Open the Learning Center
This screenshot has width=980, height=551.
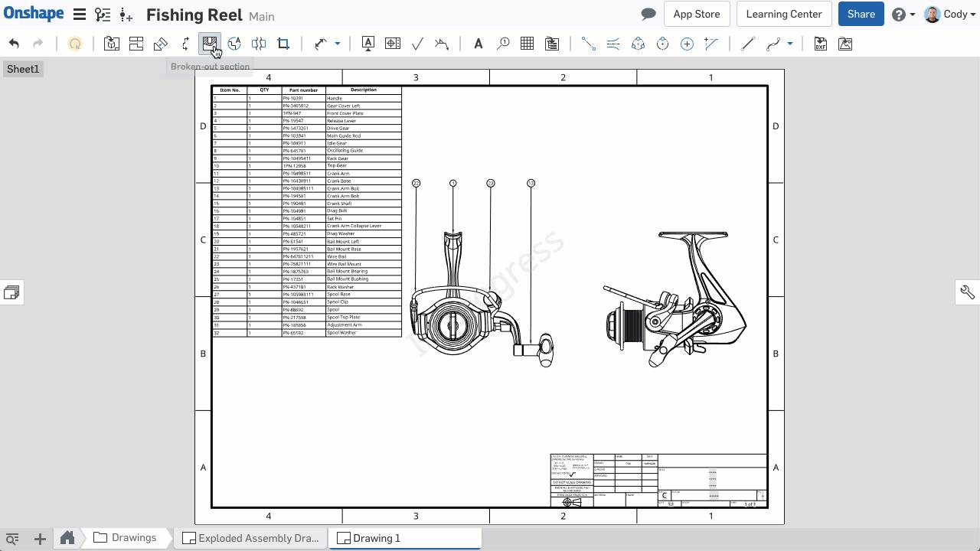pos(783,14)
